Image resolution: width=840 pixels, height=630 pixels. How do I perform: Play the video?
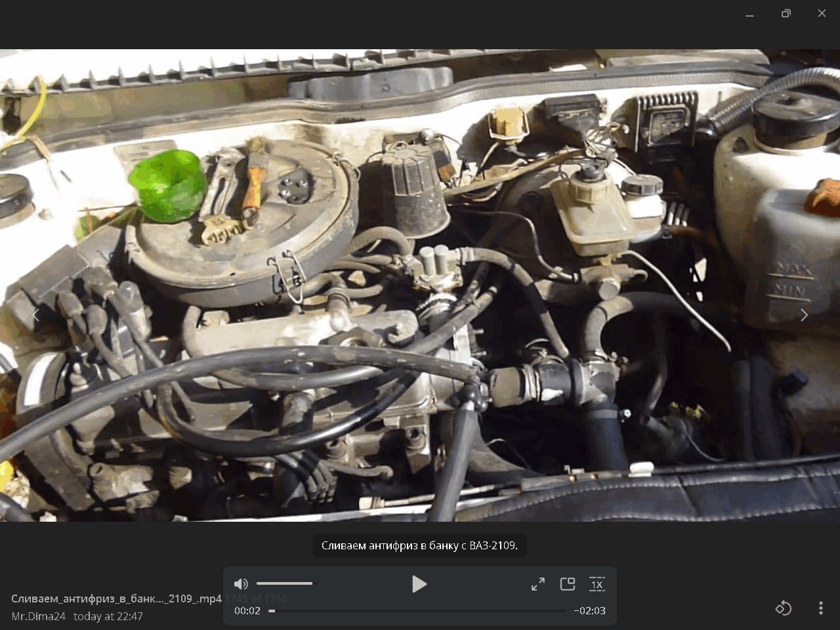pyautogui.click(x=419, y=584)
